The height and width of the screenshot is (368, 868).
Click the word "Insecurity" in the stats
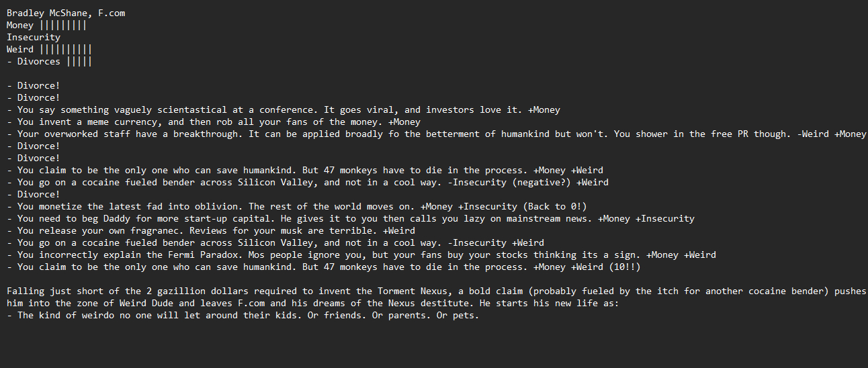coord(34,38)
